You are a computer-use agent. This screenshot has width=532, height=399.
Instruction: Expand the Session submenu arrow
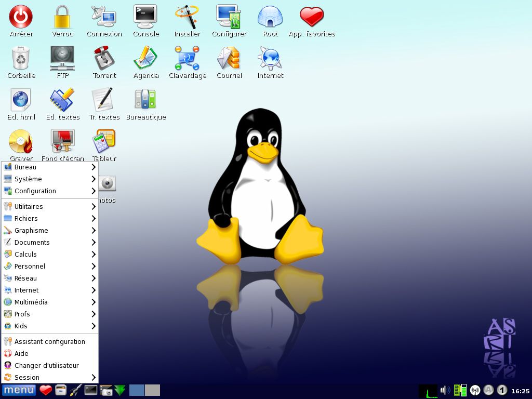(x=94, y=378)
